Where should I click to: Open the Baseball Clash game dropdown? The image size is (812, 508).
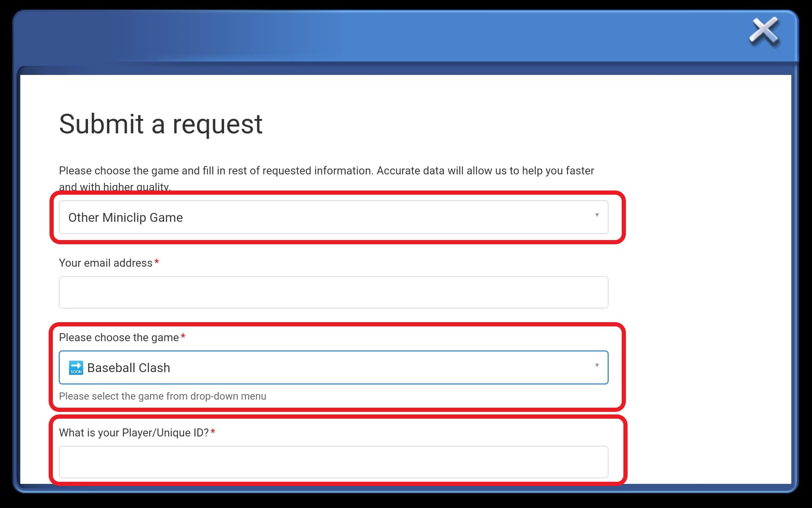[333, 367]
